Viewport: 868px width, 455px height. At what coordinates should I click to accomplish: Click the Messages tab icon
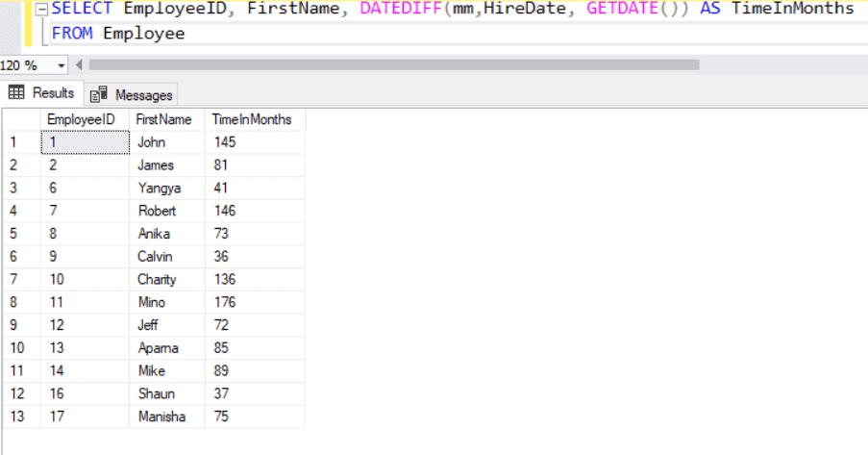[x=99, y=94]
